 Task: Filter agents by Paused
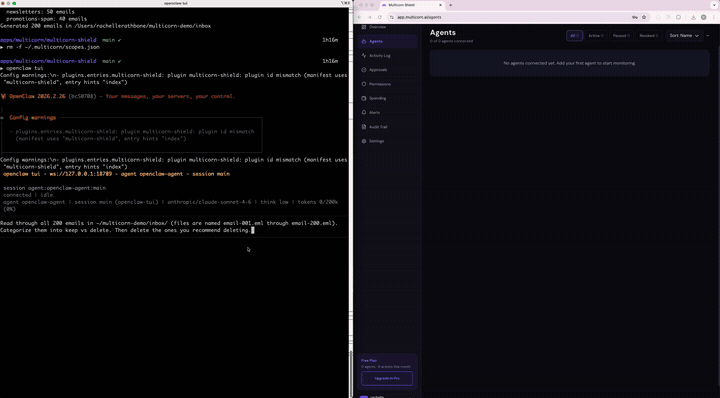(x=621, y=35)
